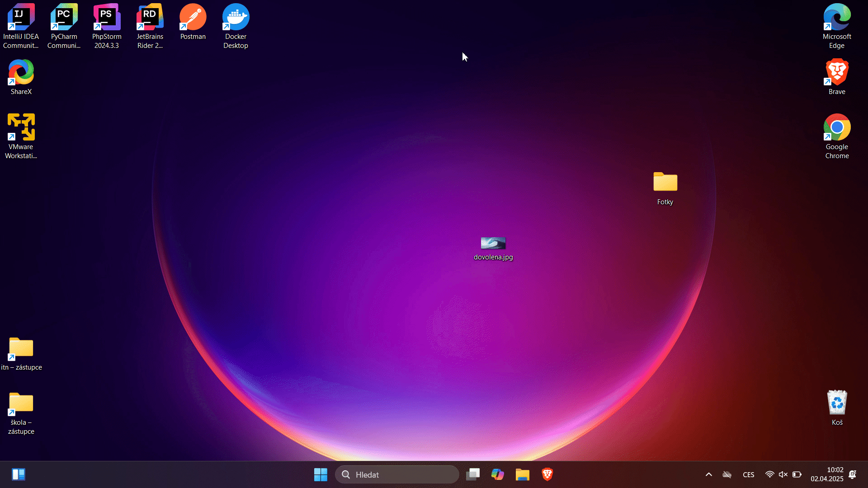Open the dovolena.jpg image
Viewport: 868px width, 488px height.
[493, 243]
